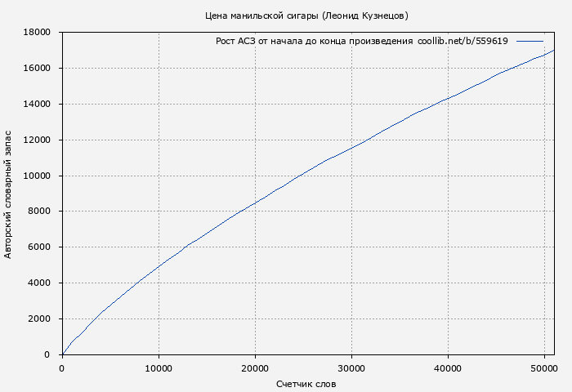
Task: Click the 20000 tick on the X-axis
Action: pos(255,367)
